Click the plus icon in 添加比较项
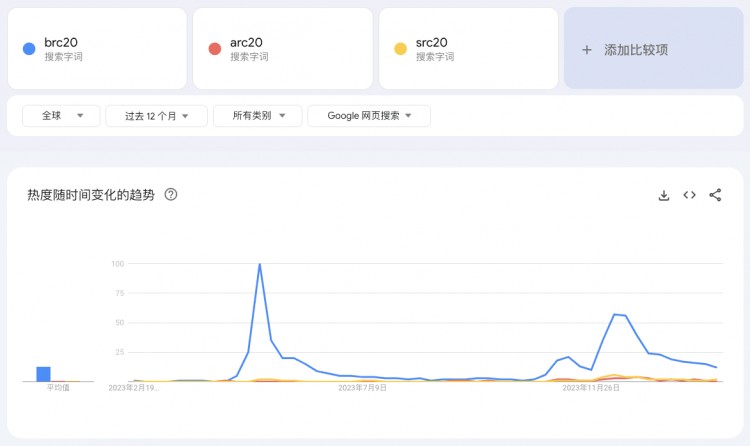Screen dimensions: 750x446 [587, 50]
